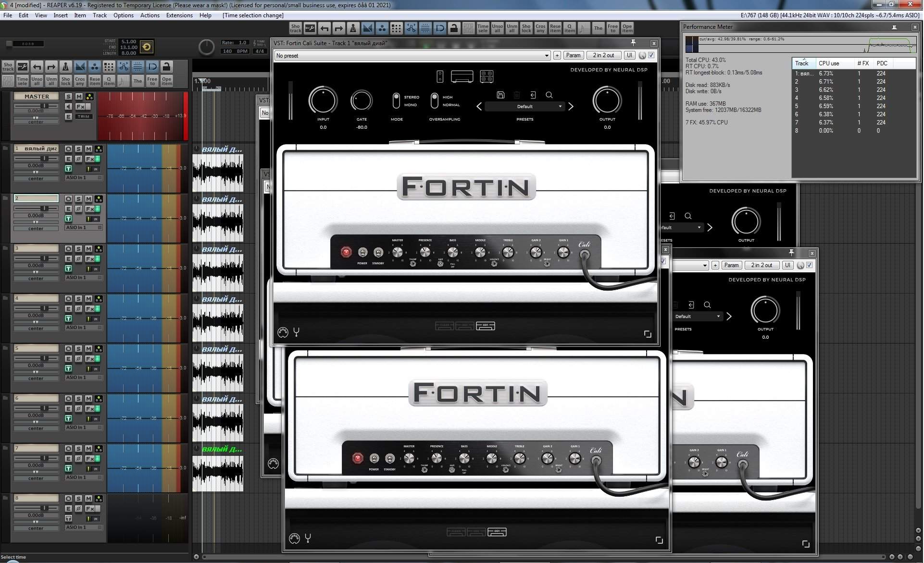The height and width of the screenshot is (563, 924).
Task: Select the stompbox pedal section in Fortin plugin
Action: click(440, 76)
